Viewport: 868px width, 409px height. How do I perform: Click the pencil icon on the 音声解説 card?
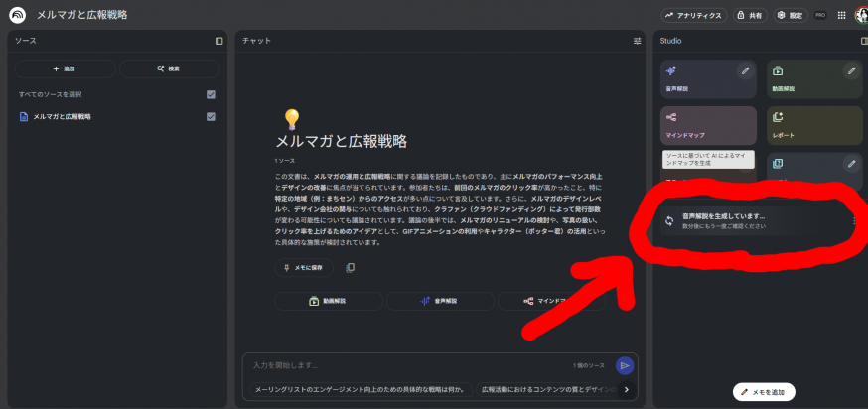745,71
